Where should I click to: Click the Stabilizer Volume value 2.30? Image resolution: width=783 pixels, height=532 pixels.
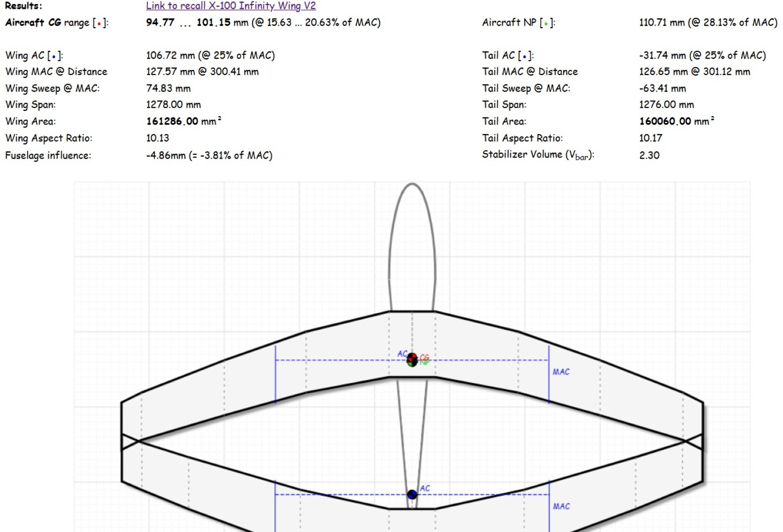649,155
